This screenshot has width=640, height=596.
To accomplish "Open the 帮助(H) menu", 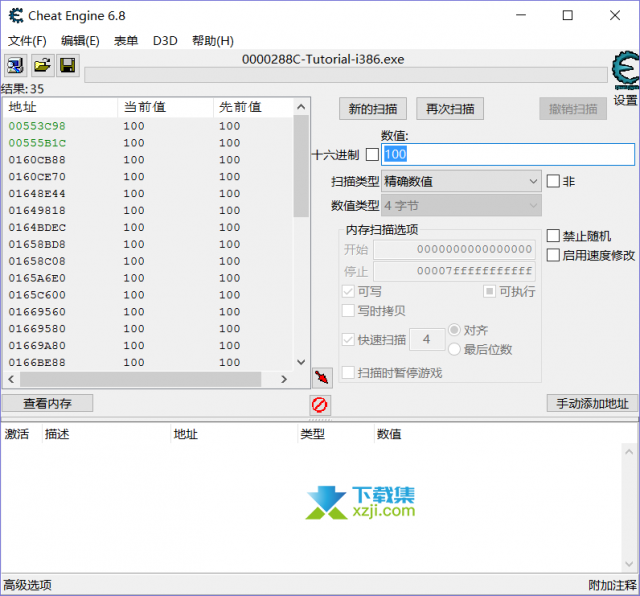I will 213,41.
